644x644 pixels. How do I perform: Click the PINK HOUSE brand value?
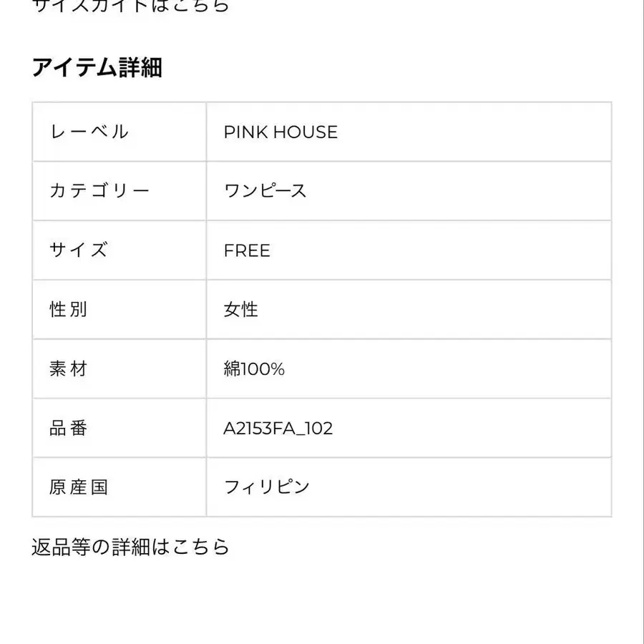tap(280, 132)
